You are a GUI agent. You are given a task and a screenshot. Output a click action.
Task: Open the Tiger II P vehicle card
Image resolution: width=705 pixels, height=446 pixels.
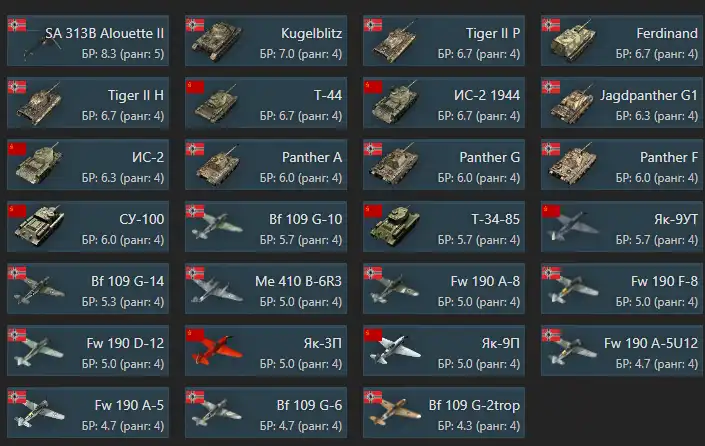[444, 41]
